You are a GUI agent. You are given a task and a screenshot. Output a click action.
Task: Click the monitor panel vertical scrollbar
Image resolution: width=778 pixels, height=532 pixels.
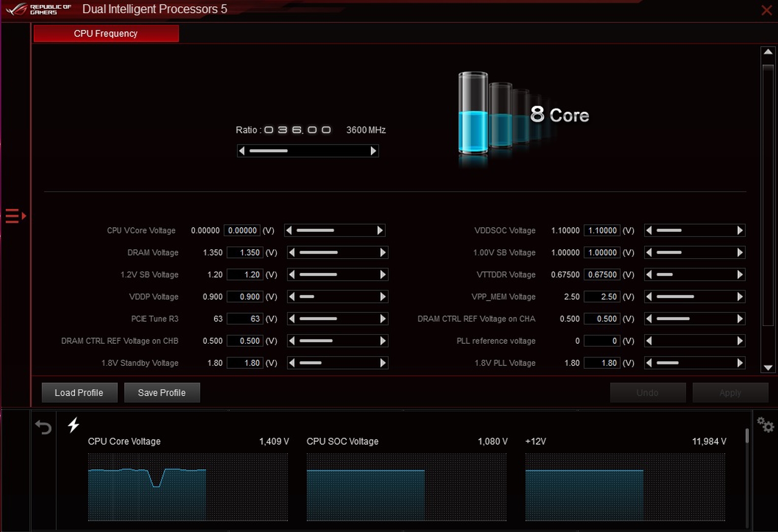tap(747, 435)
